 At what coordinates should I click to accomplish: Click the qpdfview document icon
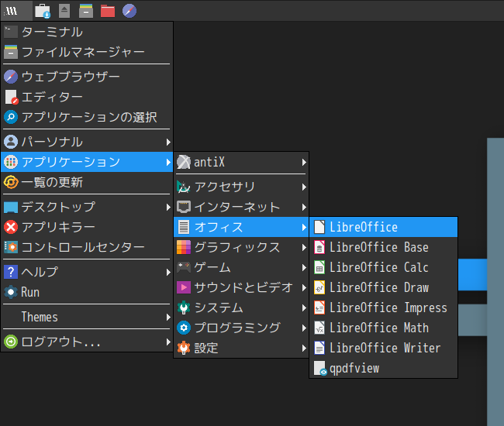(319, 368)
